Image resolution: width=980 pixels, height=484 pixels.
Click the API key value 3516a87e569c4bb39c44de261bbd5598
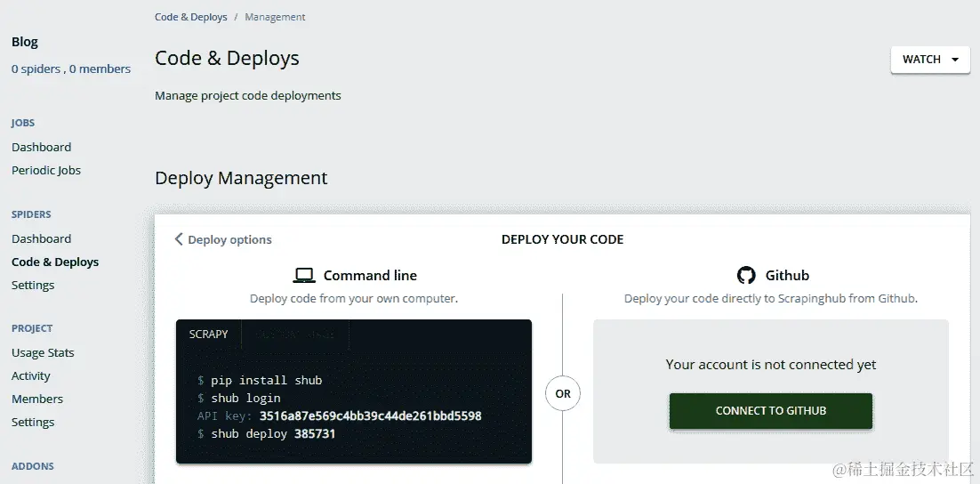point(371,415)
